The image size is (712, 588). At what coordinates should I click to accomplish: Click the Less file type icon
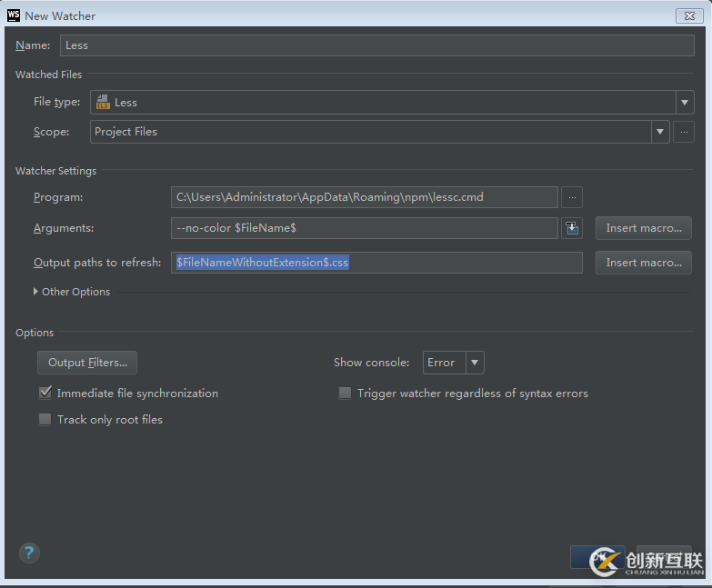tap(103, 102)
